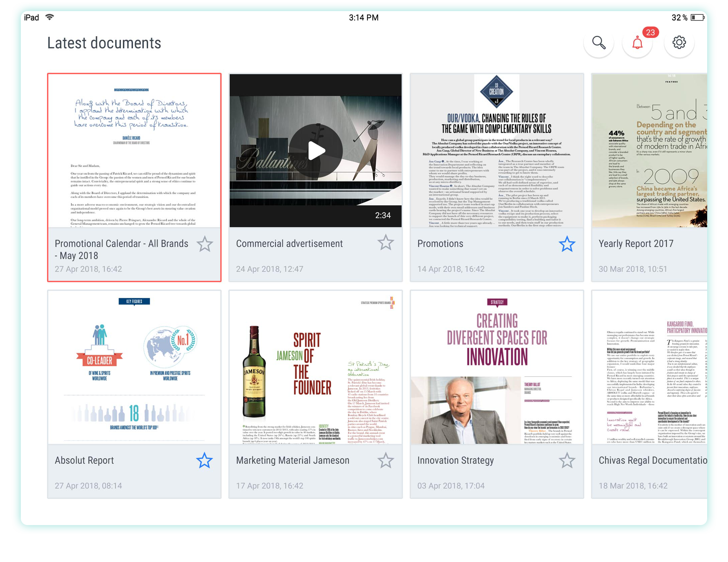Select the 'Innovation Strategy' title
Viewport: 728px width, 562px height.
point(455,460)
